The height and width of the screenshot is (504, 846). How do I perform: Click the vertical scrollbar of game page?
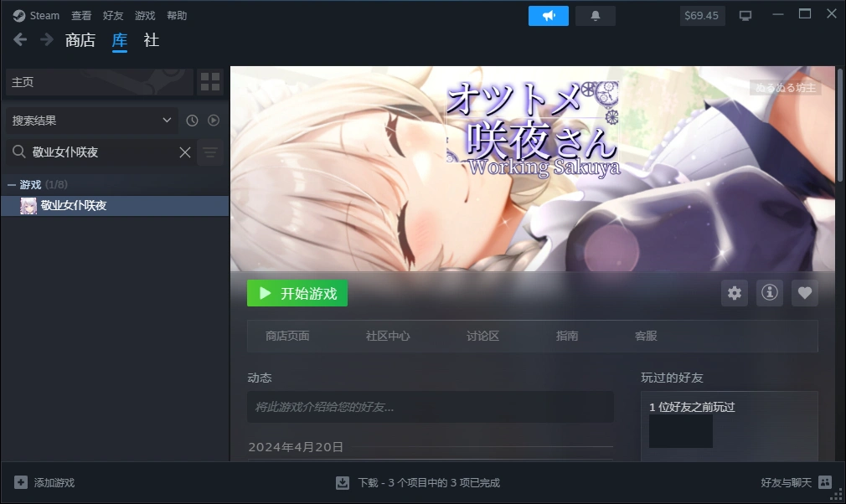point(839,125)
